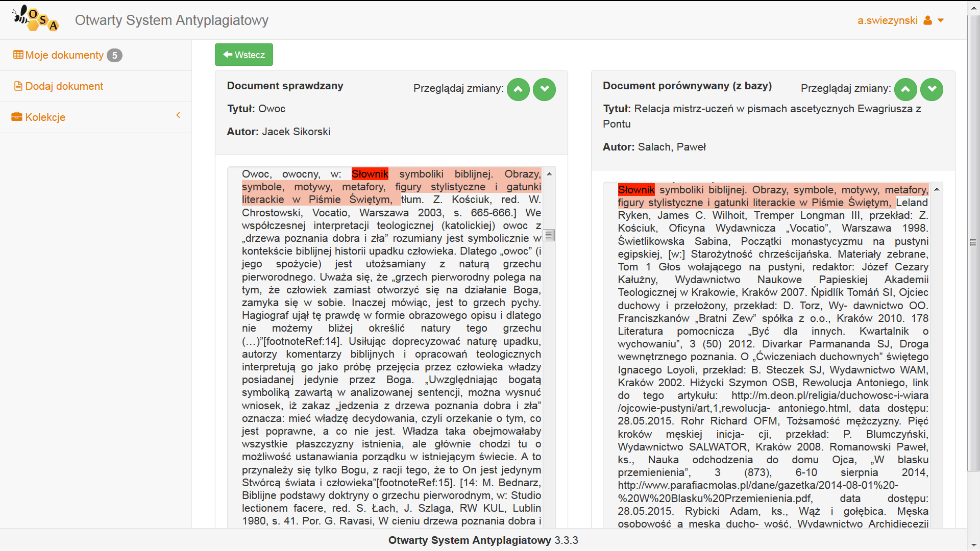Click the Document porównywany (z bazy) heading
This screenshot has width=980, height=551.
pyautogui.click(x=687, y=86)
